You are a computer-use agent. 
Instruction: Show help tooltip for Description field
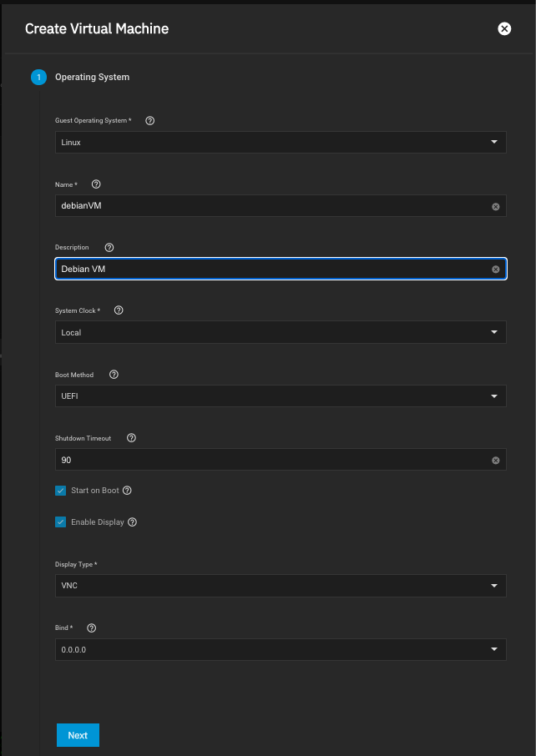coord(109,247)
